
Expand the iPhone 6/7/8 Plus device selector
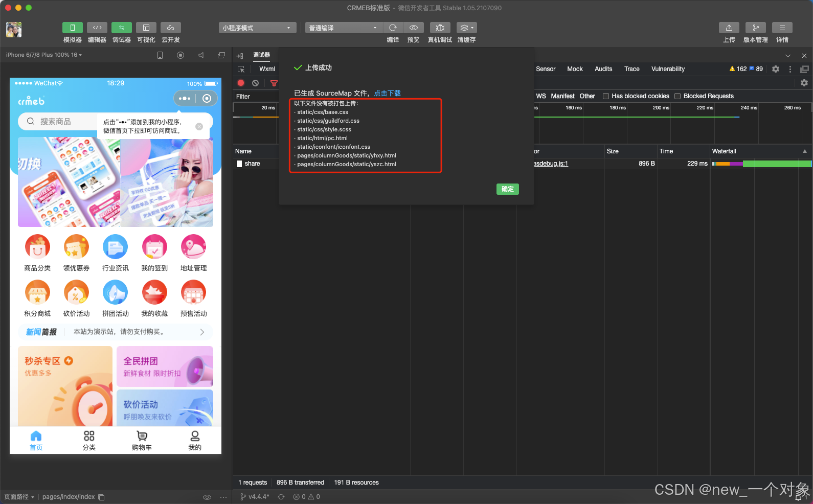44,55
